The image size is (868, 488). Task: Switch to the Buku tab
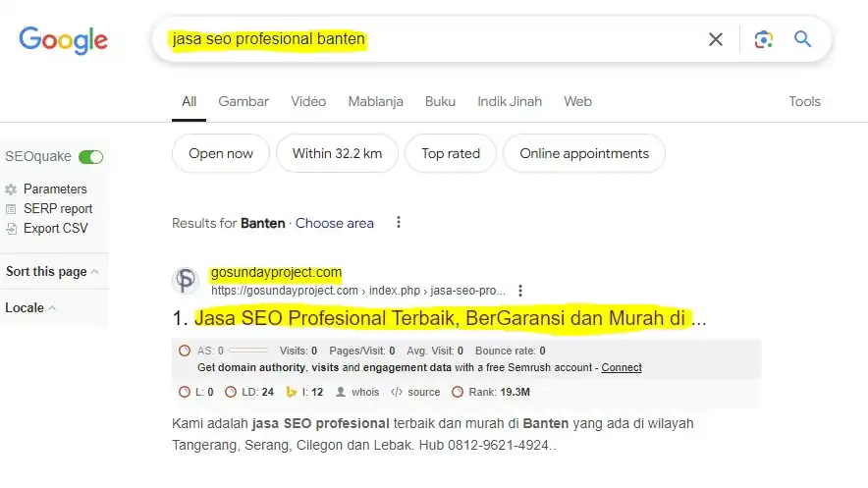click(x=440, y=102)
